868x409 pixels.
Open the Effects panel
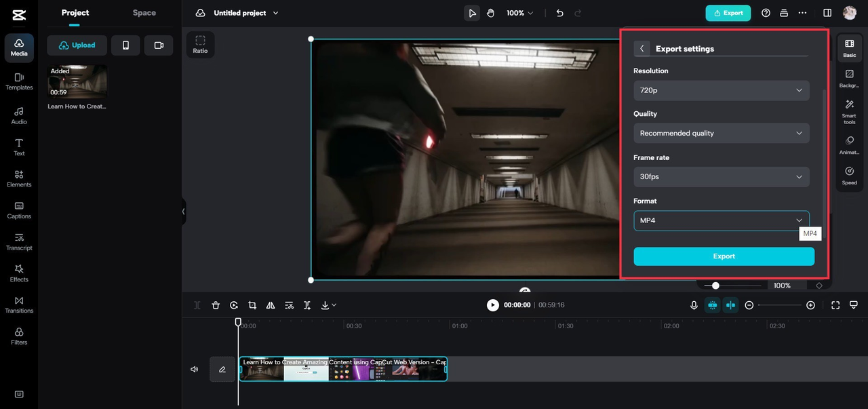[19, 273]
